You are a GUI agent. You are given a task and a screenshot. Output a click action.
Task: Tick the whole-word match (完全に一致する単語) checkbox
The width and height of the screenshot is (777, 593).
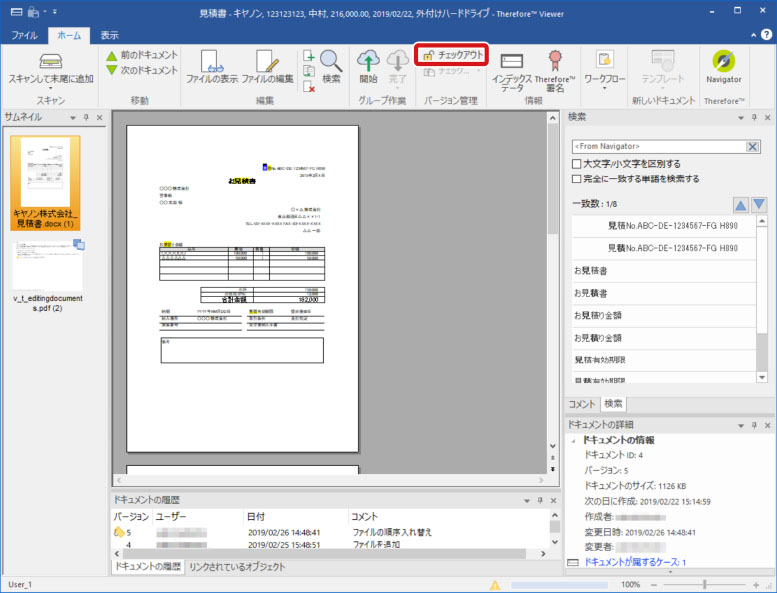(x=577, y=179)
